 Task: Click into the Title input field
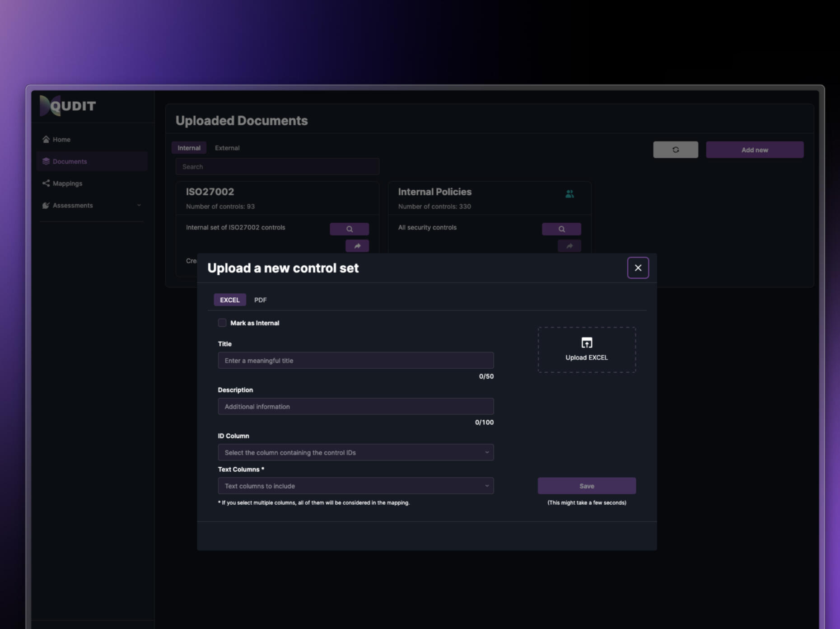pos(355,361)
